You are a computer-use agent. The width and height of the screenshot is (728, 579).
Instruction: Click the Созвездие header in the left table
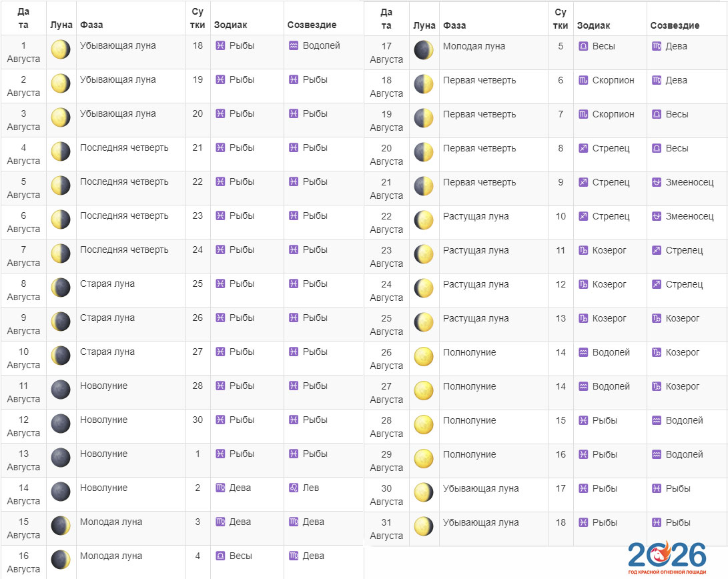(312, 25)
